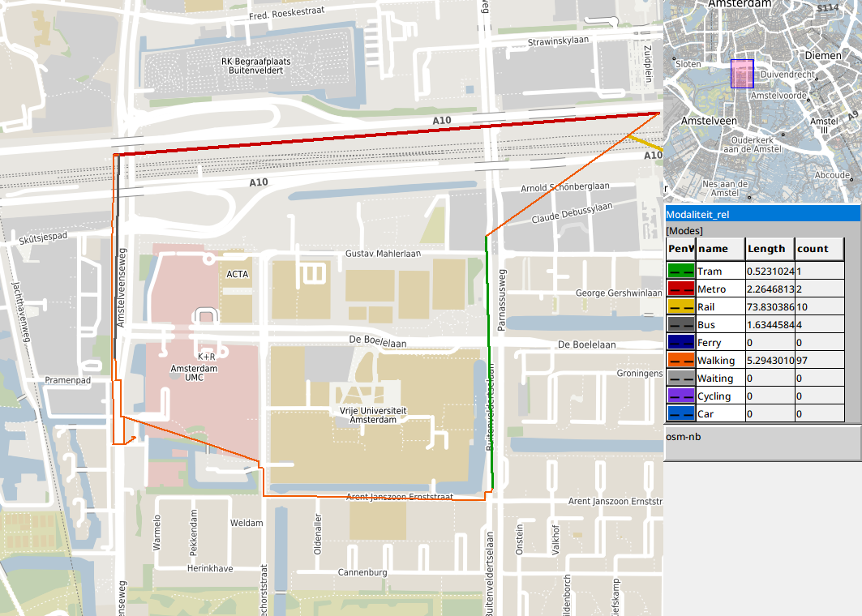The width and height of the screenshot is (862, 616).
Task: Click the Length column header
Action: (770, 249)
